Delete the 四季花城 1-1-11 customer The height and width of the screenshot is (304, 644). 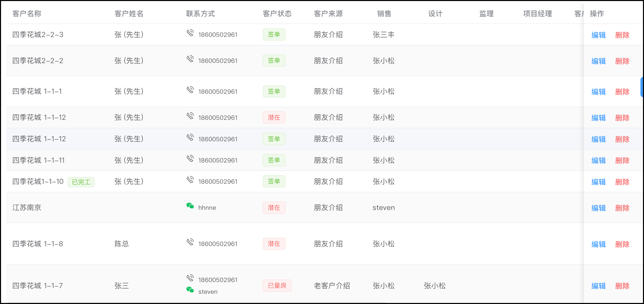622,160
